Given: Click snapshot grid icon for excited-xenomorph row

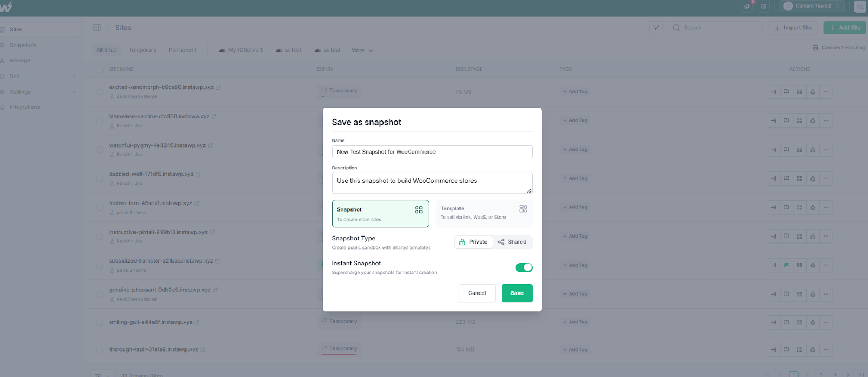Looking at the screenshot, I should point(800,92).
